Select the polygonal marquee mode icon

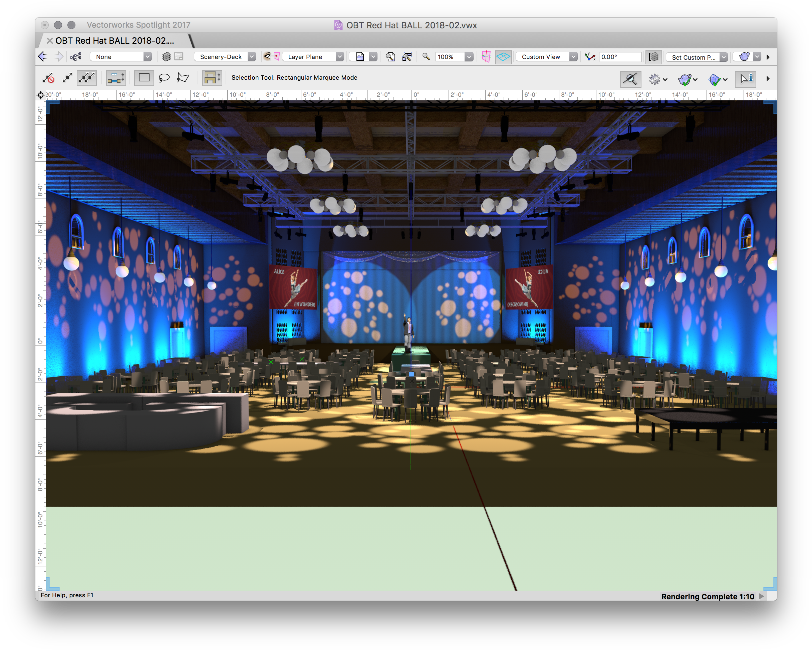coord(183,78)
